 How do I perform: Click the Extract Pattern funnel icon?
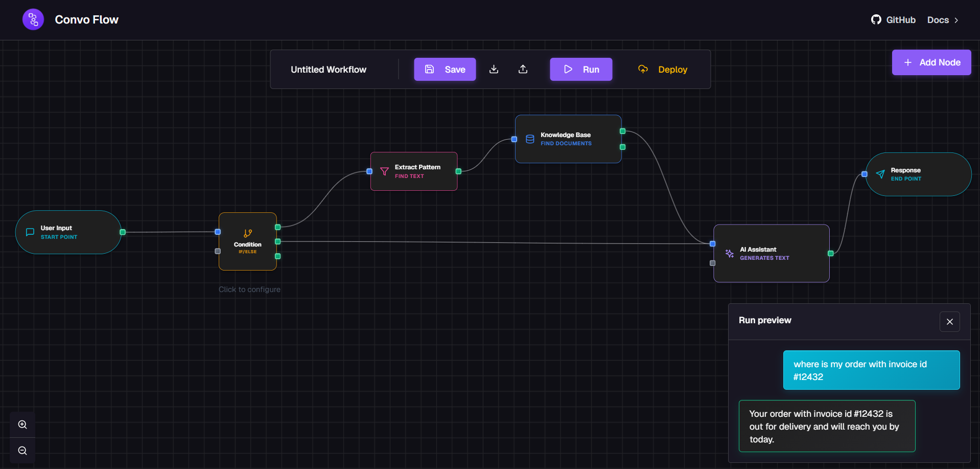(x=384, y=171)
